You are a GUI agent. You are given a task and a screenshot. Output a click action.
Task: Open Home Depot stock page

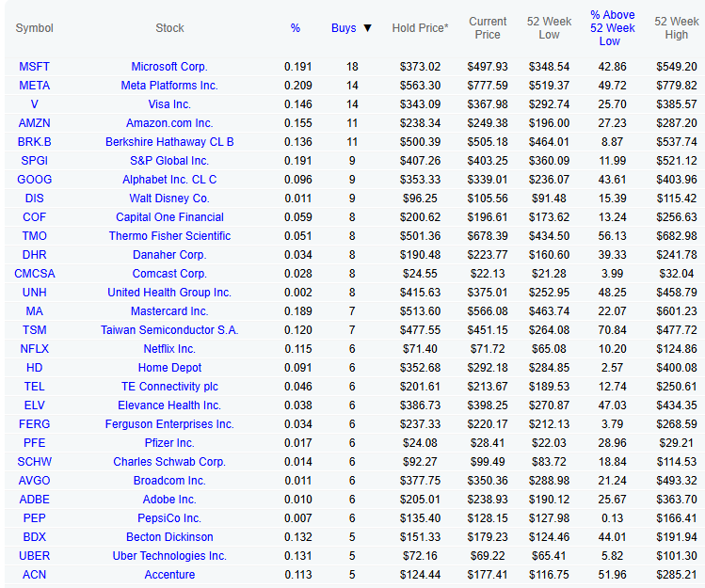169,368
